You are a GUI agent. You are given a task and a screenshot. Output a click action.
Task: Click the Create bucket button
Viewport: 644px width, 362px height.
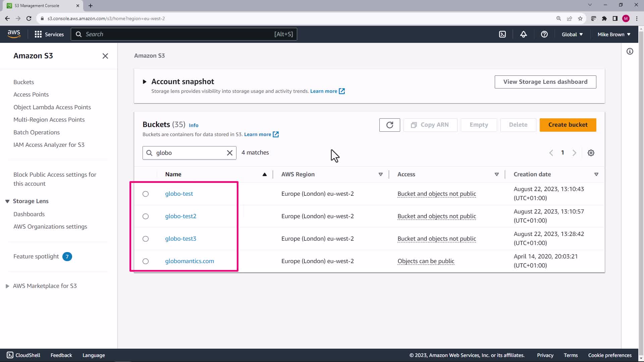568,125
